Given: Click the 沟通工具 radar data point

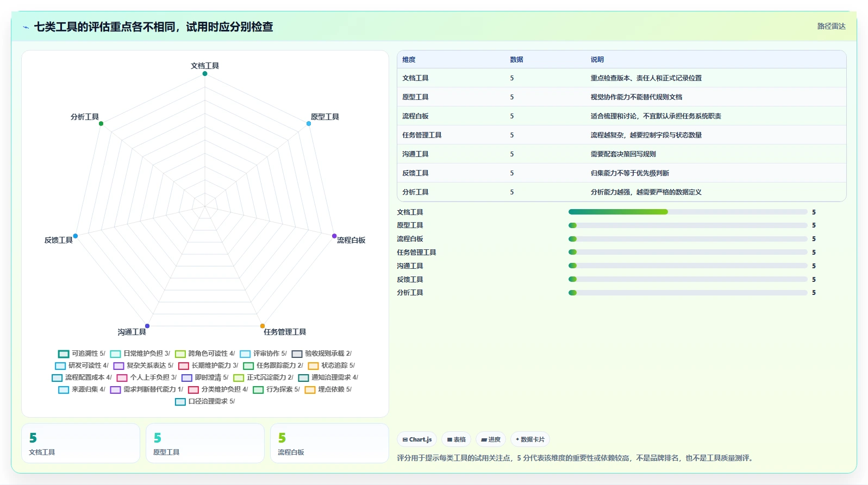Looking at the screenshot, I should (147, 326).
